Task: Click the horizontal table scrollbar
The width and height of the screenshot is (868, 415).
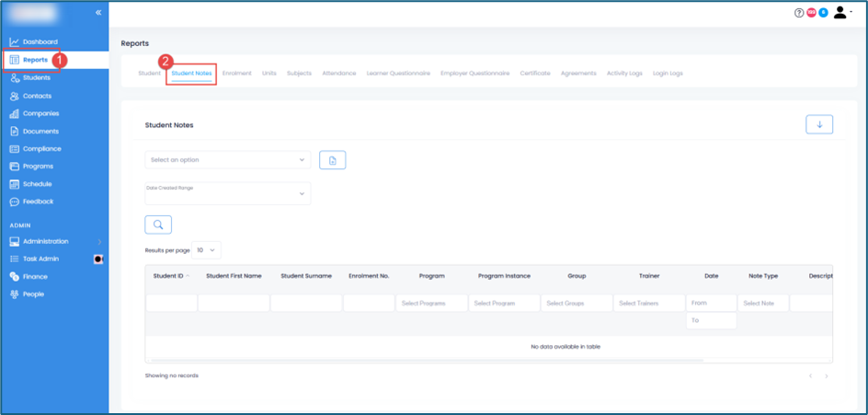Action: [x=428, y=361]
